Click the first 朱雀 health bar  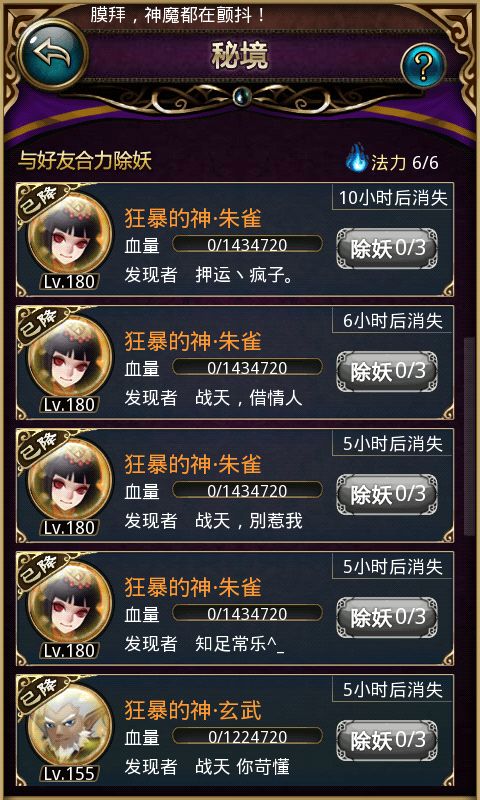click(x=247, y=244)
